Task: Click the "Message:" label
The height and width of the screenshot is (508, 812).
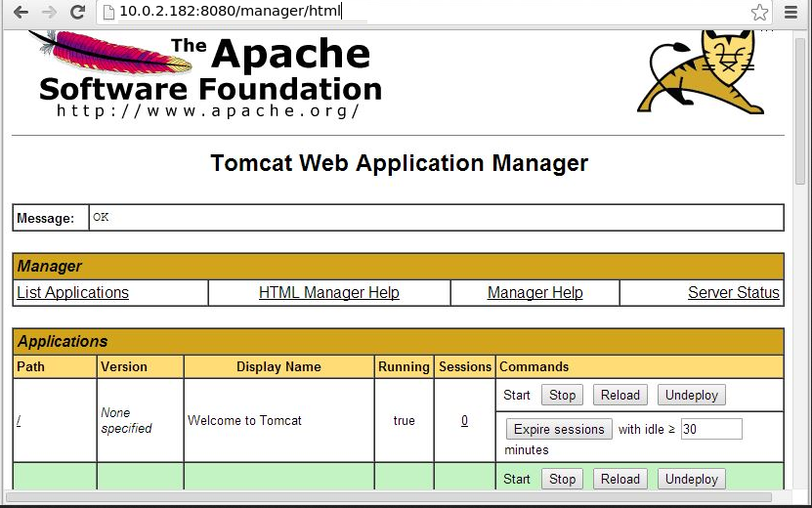Action: coord(46,218)
